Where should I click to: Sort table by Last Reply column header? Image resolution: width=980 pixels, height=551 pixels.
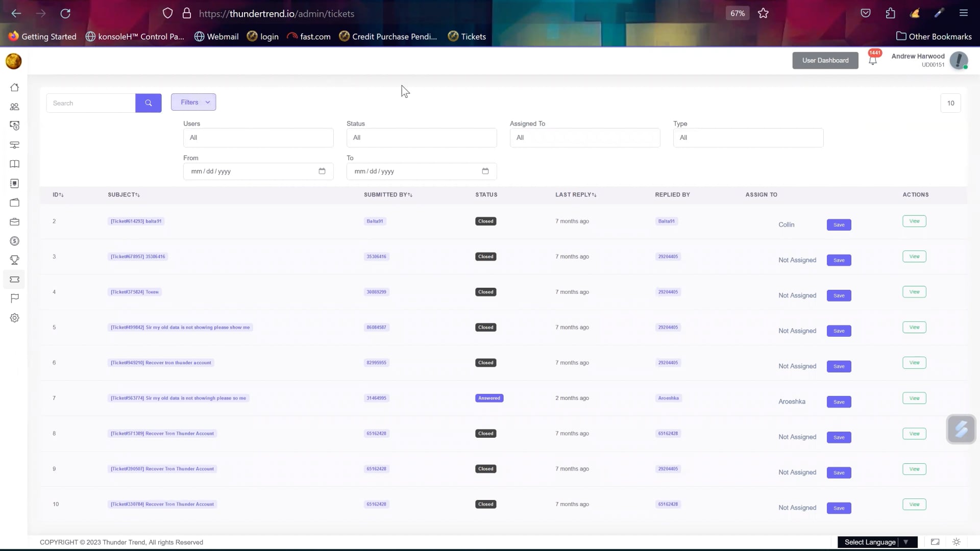[x=576, y=195]
